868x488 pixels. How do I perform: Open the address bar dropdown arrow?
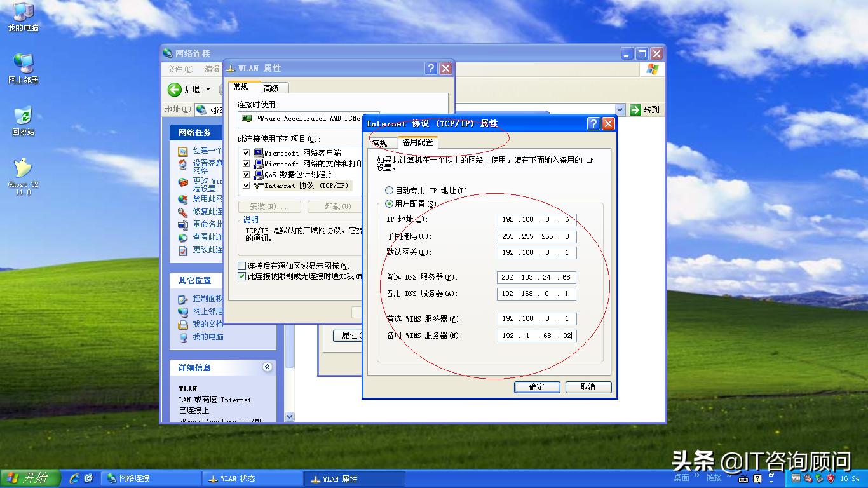coord(621,109)
